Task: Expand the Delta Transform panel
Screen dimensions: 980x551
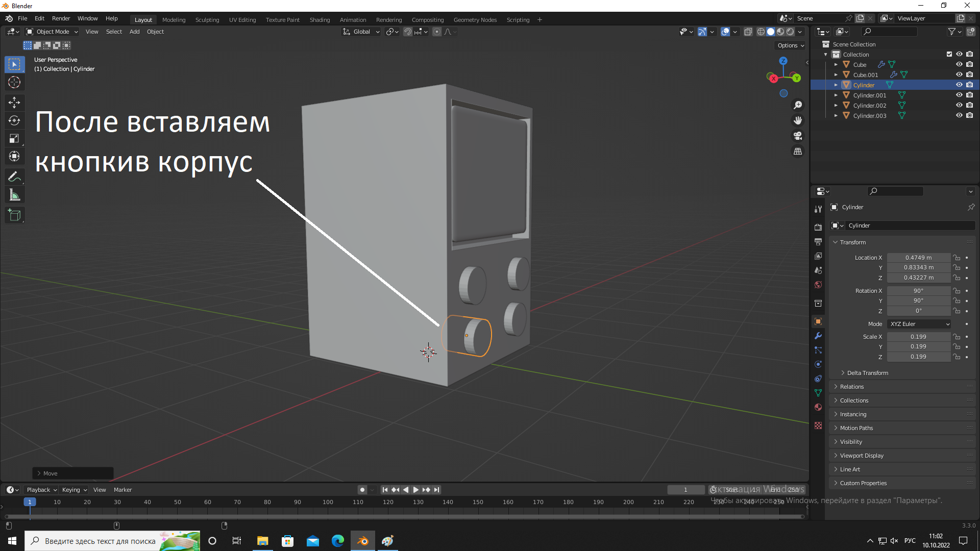Action: [867, 373]
